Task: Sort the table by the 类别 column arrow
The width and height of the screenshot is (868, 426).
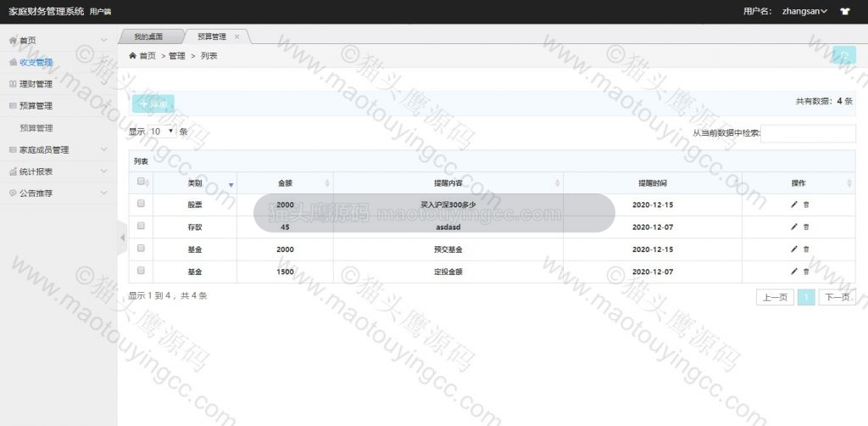Action: pyautogui.click(x=231, y=183)
